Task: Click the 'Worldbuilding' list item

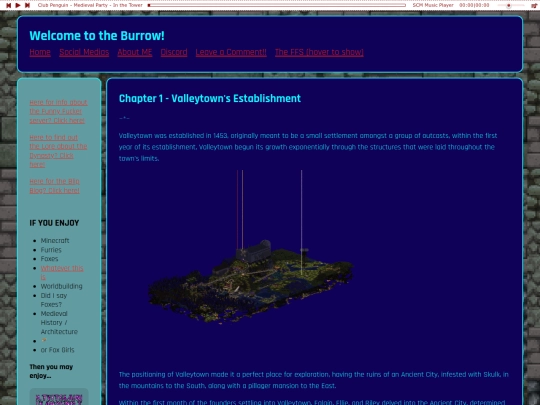Action: click(x=61, y=286)
